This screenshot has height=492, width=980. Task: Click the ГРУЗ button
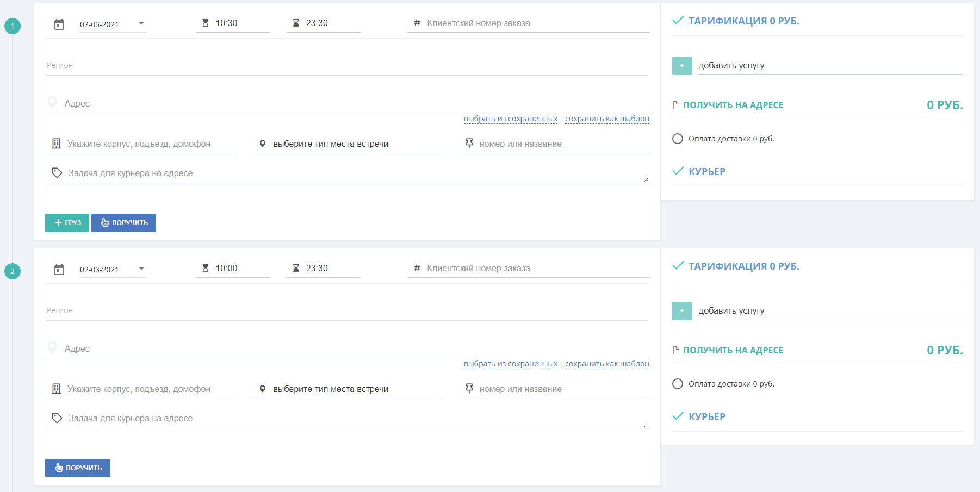(67, 223)
